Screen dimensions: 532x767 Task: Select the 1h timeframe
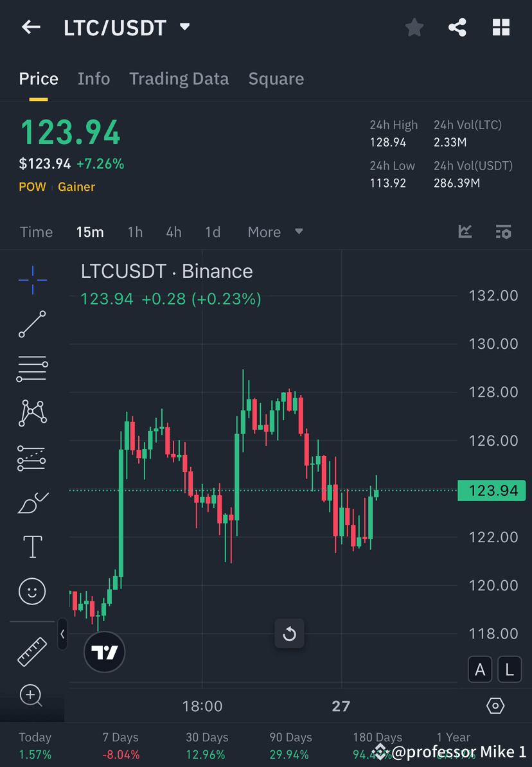tap(135, 232)
